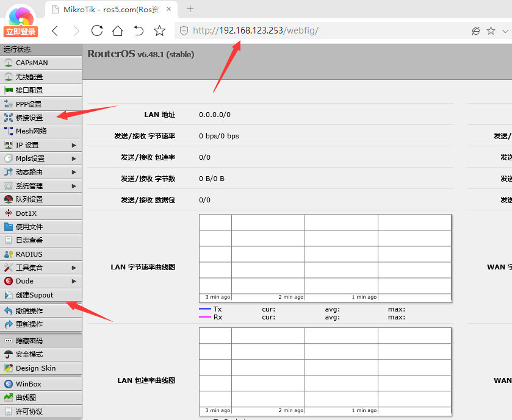Click the WinBox download icon
Image resolution: width=512 pixels, height=420 pixels.
tap(9, 384)
